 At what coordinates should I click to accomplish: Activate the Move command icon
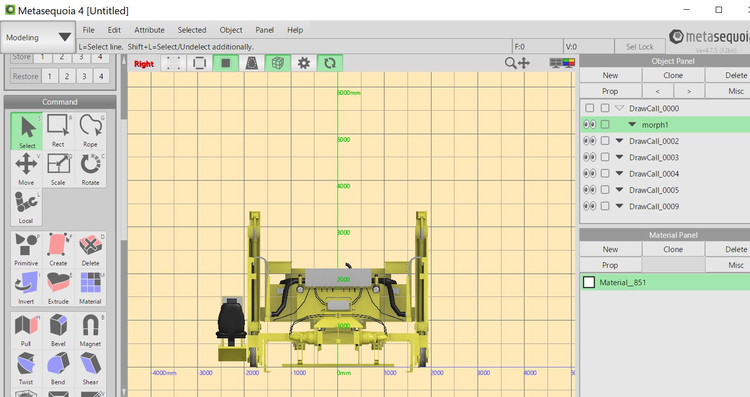click(x=26, y=169)
